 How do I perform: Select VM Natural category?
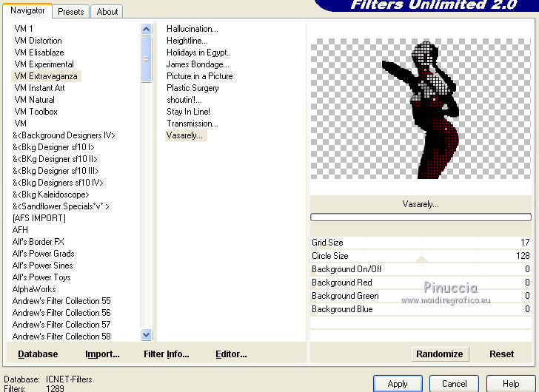pos(34,100)
